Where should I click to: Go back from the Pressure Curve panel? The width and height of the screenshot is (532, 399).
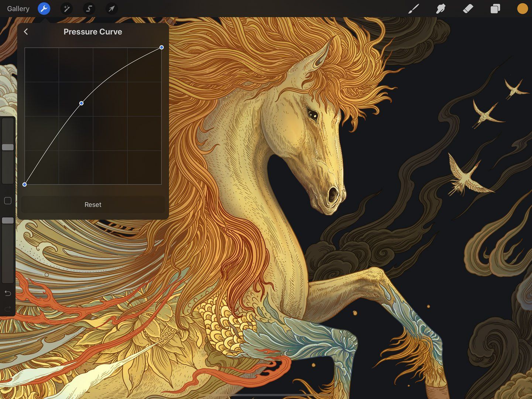pos(25,32)
